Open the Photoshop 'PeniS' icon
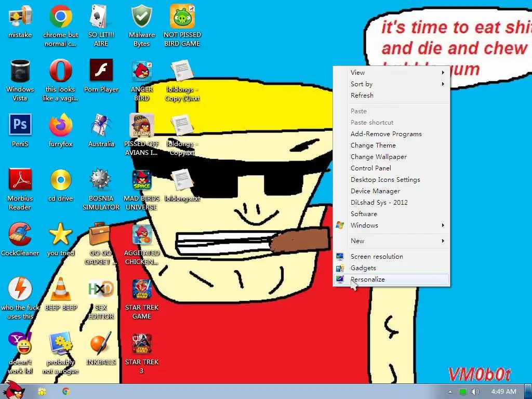 click(x=20, y=125)
